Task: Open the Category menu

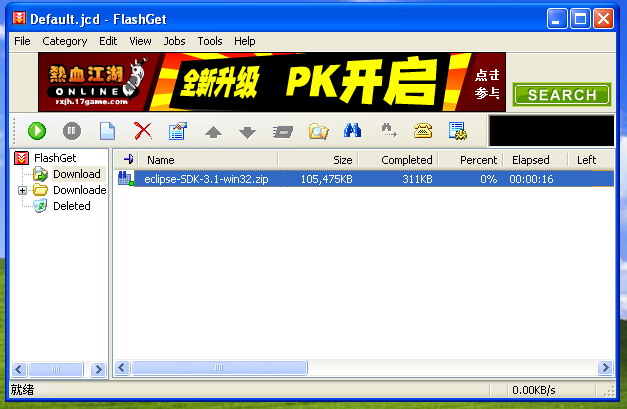Action: (x=64, y=41)
